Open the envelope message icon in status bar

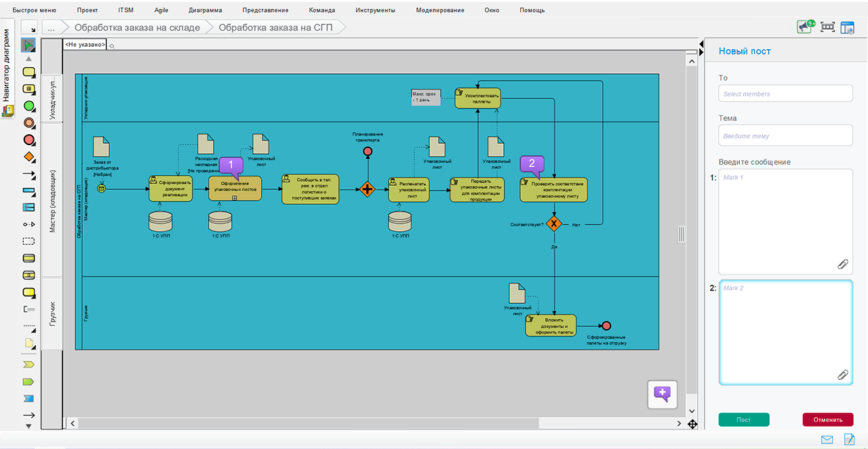pos(827,440)
